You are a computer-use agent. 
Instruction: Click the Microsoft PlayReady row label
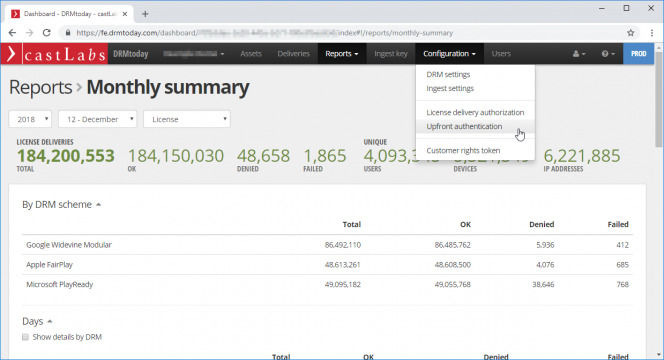tap(60, 285)
